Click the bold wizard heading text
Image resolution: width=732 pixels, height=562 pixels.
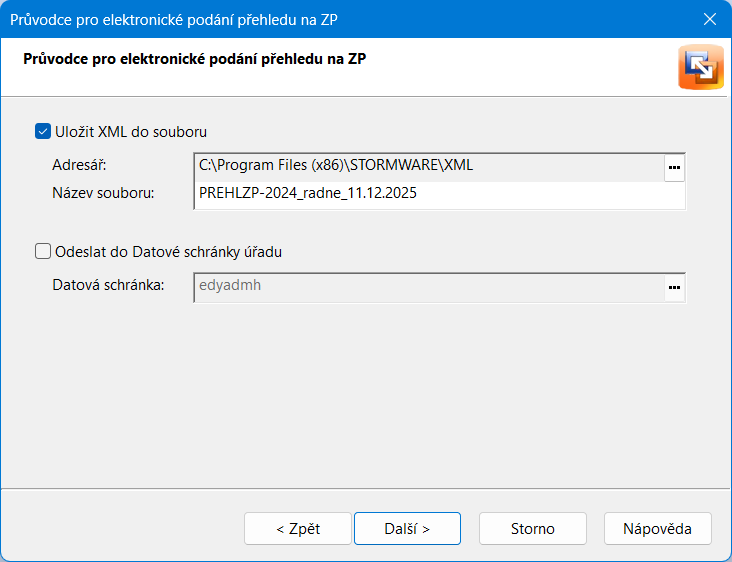pos(194,59)
